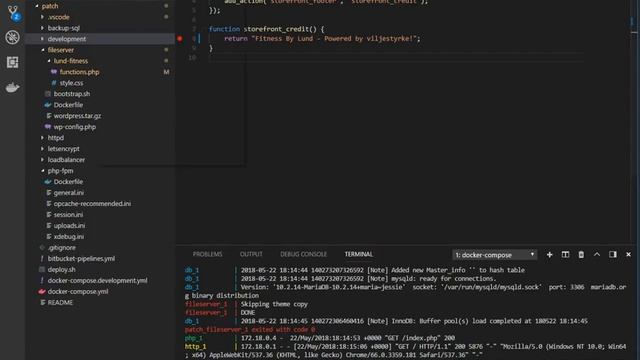Screen dimensions: 640x360
Task: Open docker-compose.yml file
Action: coord(78,291)
